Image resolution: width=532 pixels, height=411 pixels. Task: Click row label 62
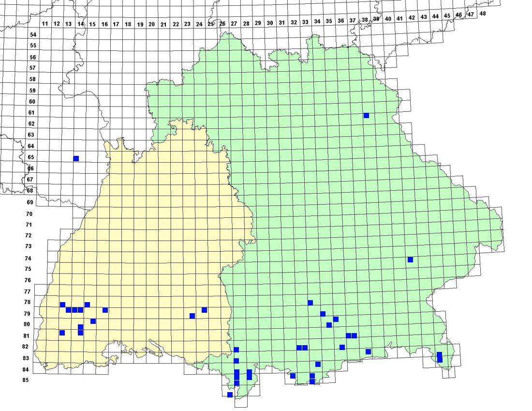point(31,123)
